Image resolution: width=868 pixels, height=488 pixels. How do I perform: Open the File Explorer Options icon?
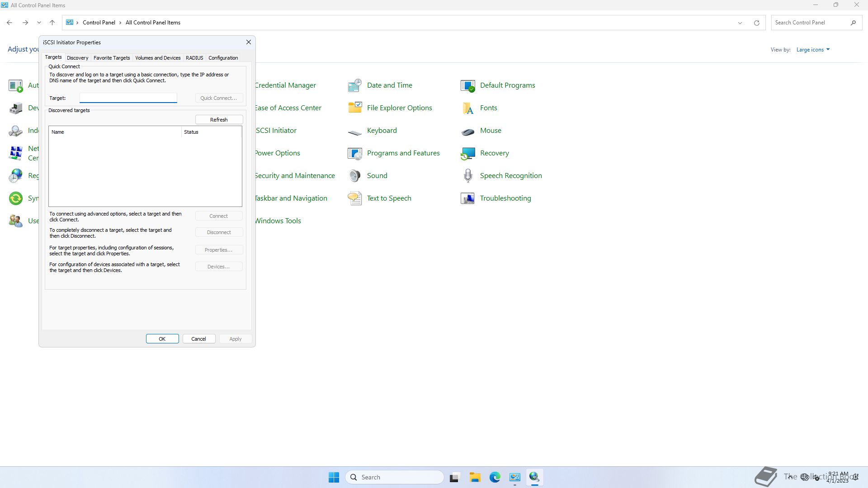coord(355,108)
